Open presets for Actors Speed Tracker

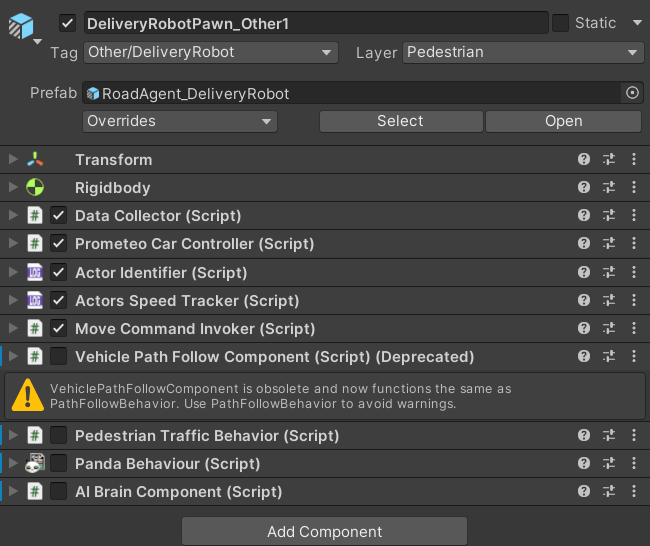click(609, 300)
